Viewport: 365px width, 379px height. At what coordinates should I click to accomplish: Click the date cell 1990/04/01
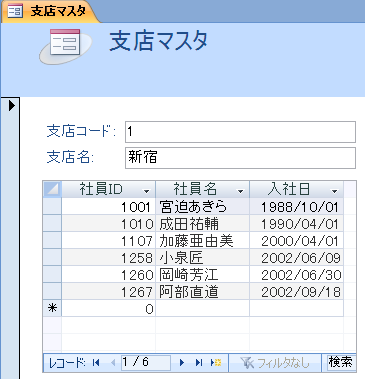point(297,224)
